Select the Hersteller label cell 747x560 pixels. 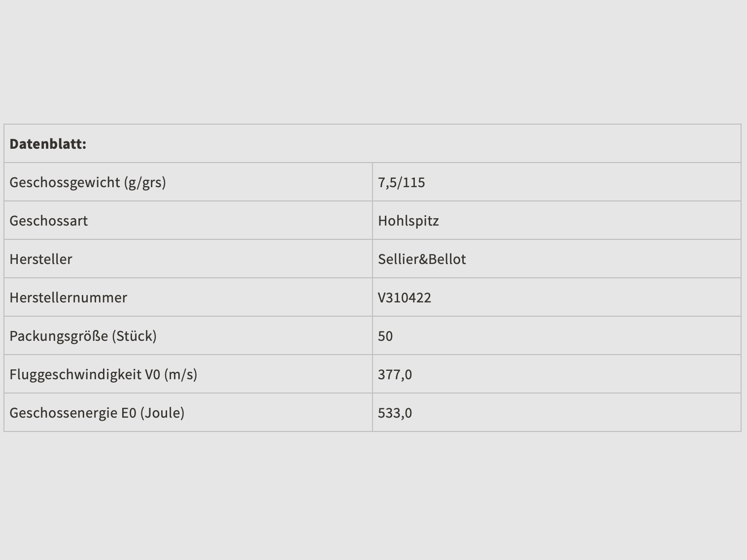point(41,259)
